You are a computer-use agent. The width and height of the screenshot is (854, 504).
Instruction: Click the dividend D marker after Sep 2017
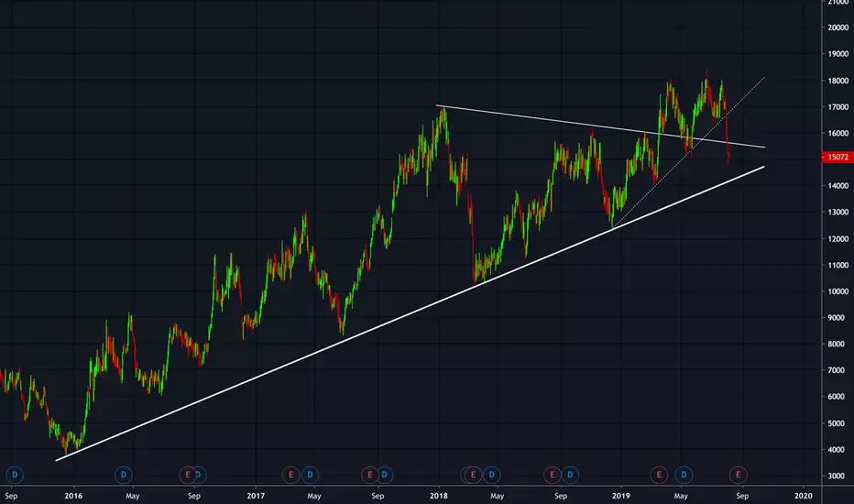coord(385,475)
